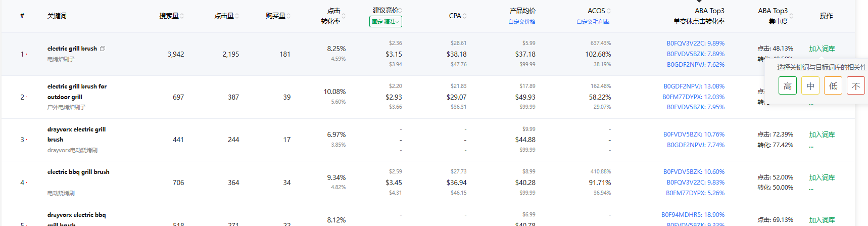Sort by 点击转化率 column
This screenshot has width=868, height=226.
tap(344, 16)
